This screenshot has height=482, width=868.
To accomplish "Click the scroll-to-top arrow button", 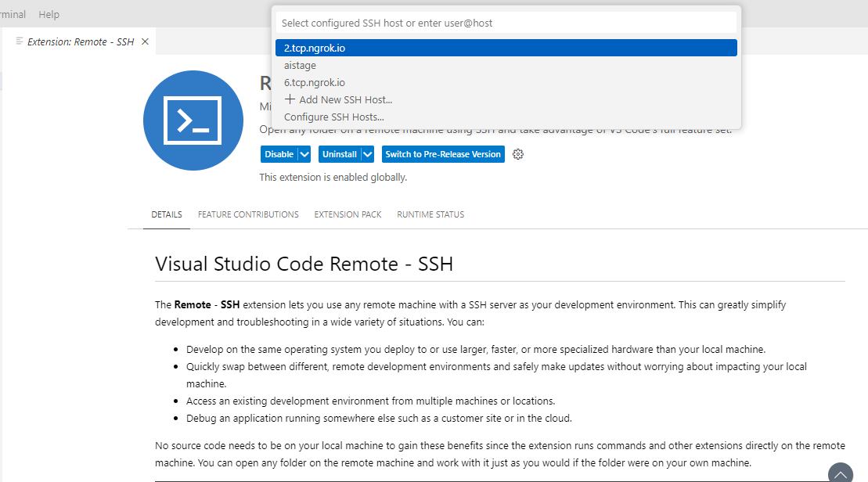I will click(841, 473).
